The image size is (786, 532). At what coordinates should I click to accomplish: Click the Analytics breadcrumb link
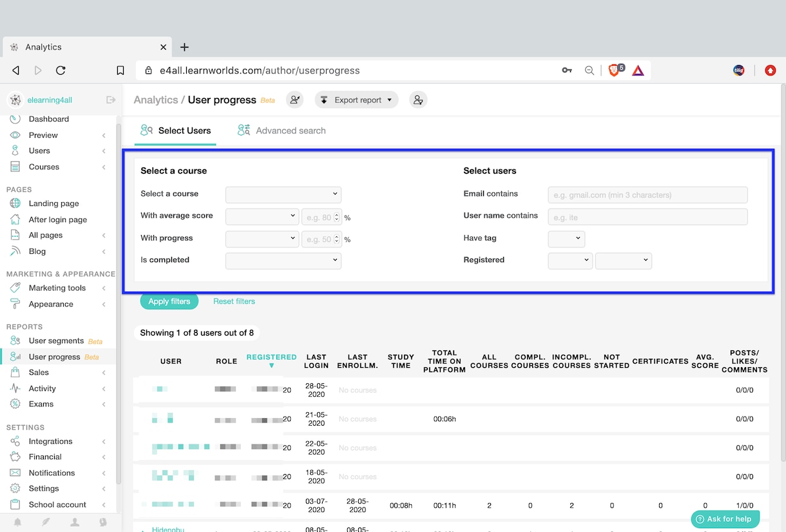(x=155, y=100)
